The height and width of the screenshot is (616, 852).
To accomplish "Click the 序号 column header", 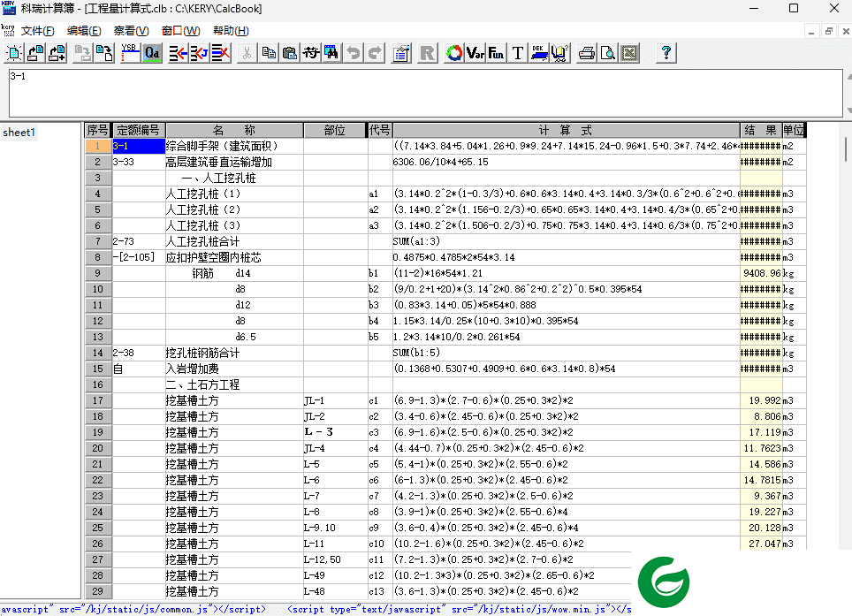I will tap(98, 131).
